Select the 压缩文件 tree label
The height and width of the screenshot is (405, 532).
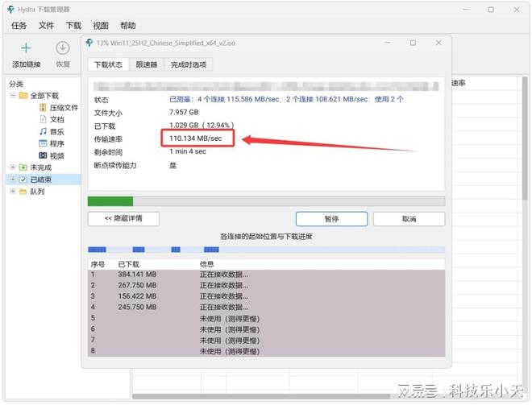point(64,108)
